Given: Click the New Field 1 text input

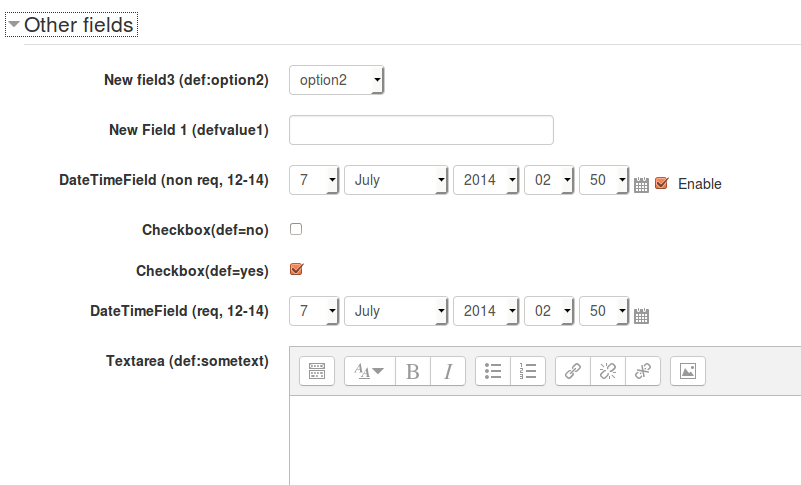Looking at the screenshot, I should (421, 130).
